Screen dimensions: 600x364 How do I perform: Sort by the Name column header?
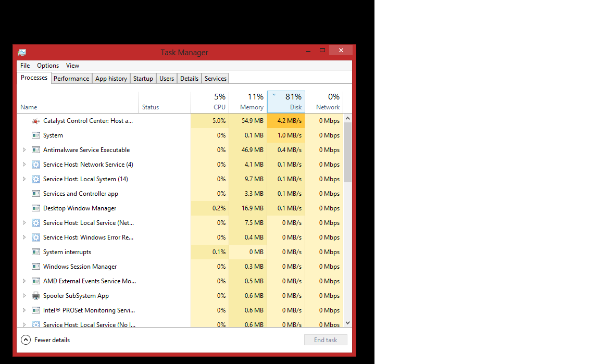[78, 102]
